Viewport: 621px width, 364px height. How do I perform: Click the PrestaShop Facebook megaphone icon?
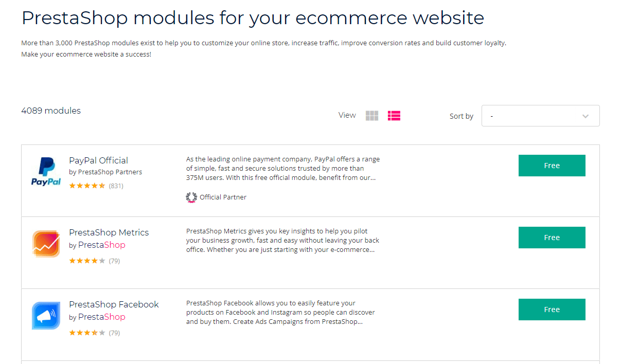(45, 315)
